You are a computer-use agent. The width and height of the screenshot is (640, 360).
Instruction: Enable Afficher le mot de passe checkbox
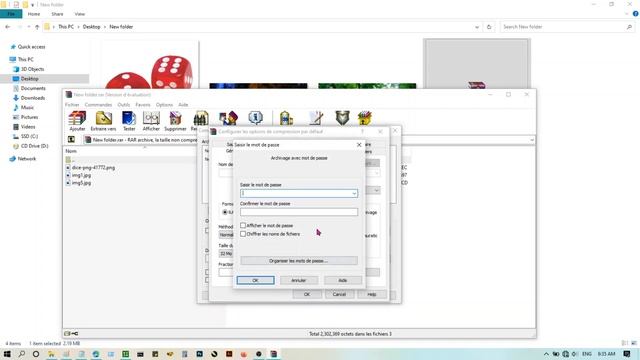click(x=243, y=225)
